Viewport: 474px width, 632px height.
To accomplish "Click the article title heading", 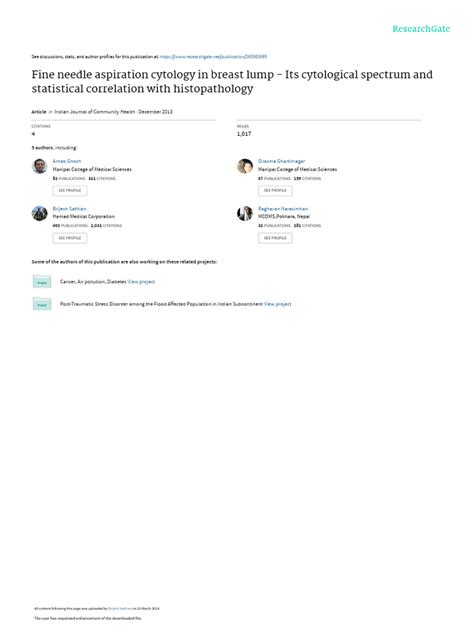I will (232, 81).
